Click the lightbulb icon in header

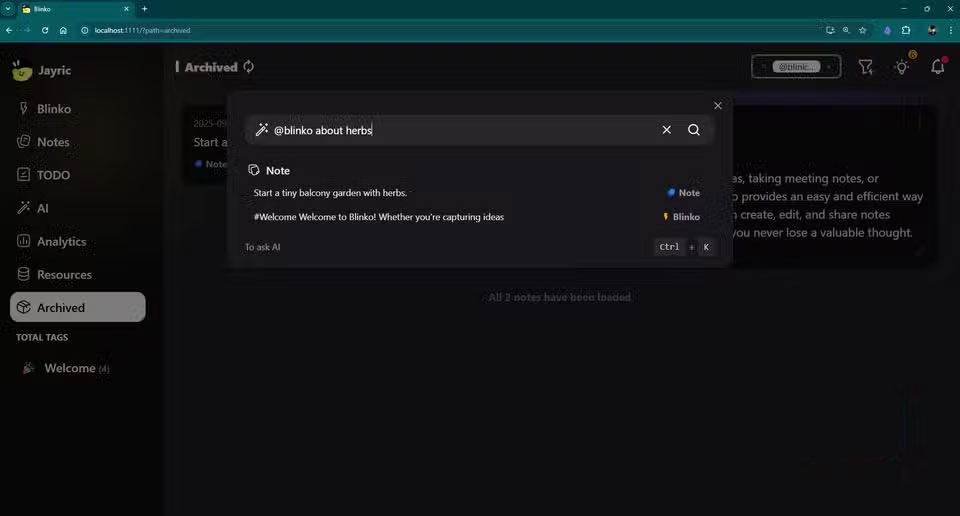click(x=902, y=67)
